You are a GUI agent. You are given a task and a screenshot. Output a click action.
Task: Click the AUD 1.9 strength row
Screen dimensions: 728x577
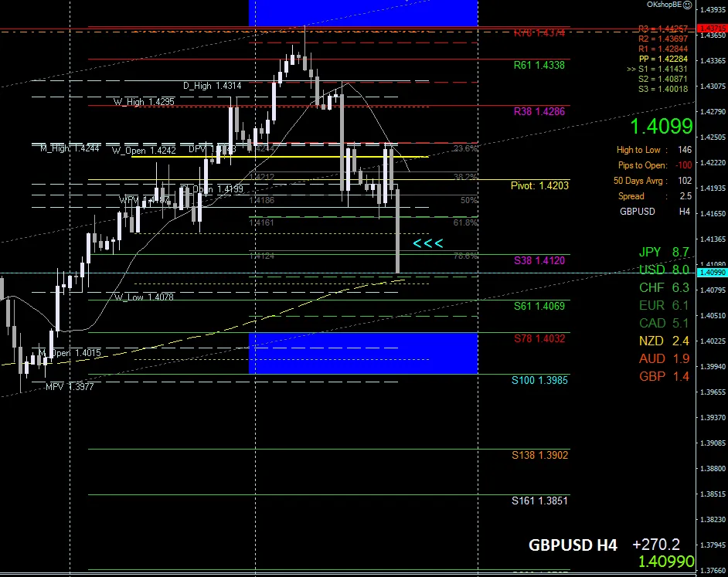[x=664, y=358]
